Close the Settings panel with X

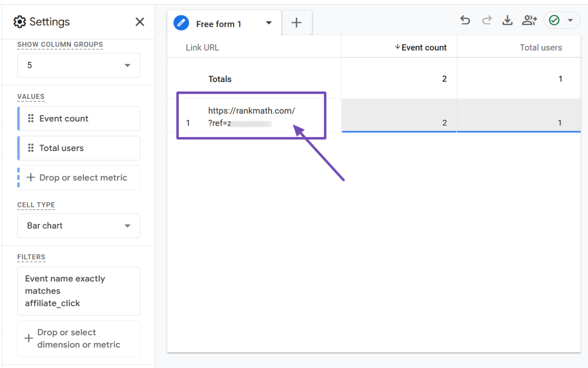tap(140, 22)
